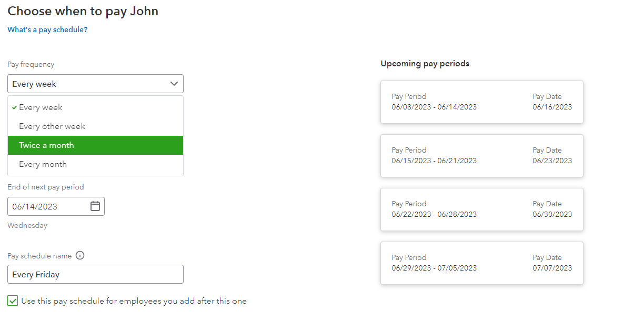Image resolution: width=644 pixels, height=330 pixels.
Task: Click the 'Wednesday' day label
Action: tap(27, 225)
